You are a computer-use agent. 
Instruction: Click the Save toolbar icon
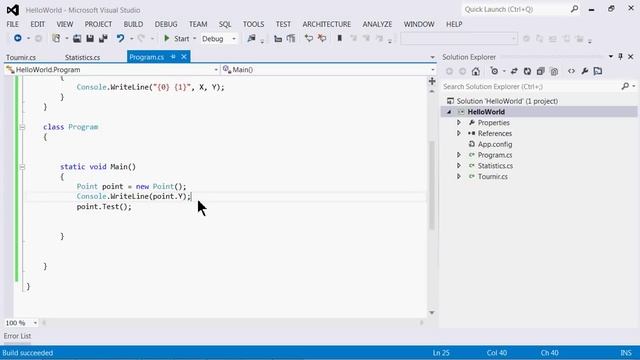(x=90, y=38)
